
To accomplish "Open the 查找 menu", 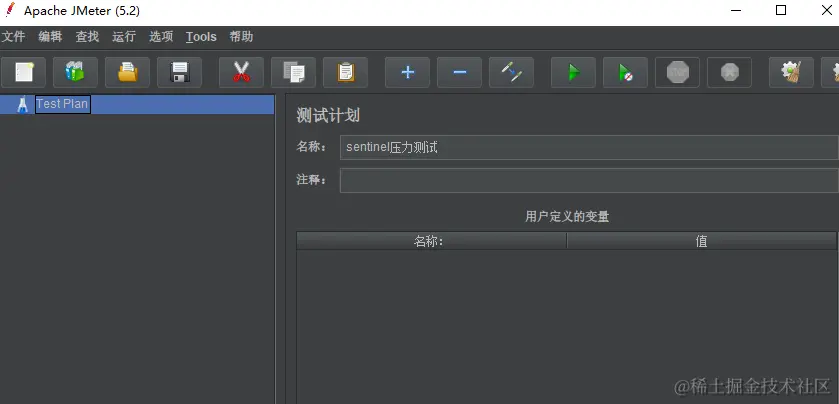I will (x=87, y=36).
